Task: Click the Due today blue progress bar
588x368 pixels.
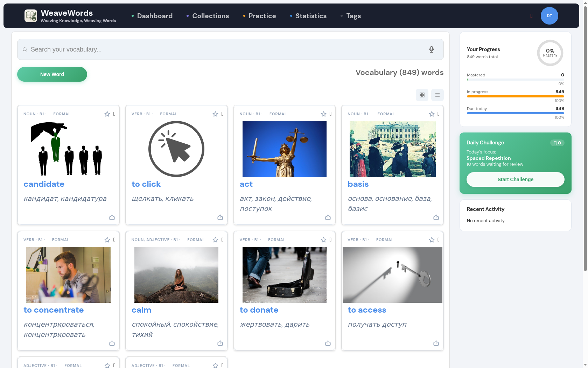Action: [x=515, y=113]
